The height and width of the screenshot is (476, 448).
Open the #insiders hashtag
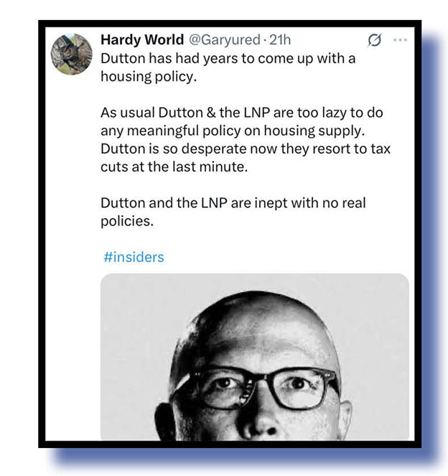(134, 257)
